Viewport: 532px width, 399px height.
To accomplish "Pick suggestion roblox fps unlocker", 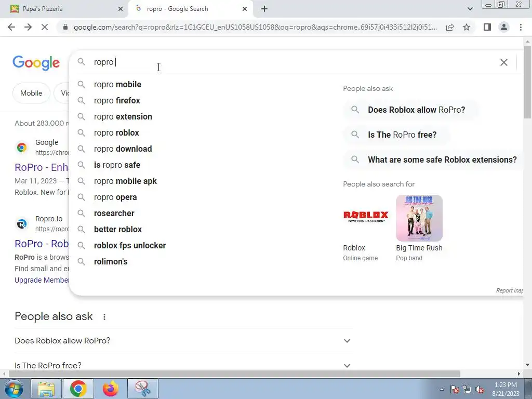I will [x=129, y=246].
